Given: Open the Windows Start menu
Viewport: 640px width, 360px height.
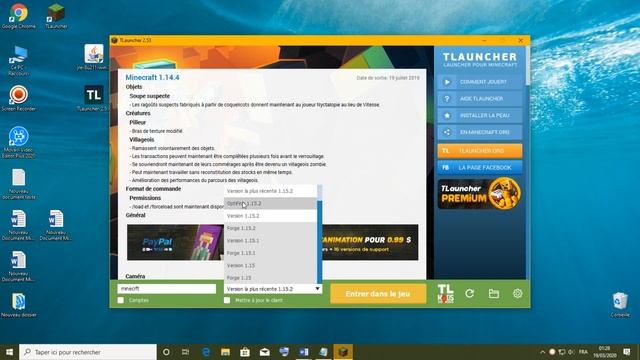Looking at the screenshot, I should click(x=9, y=352).
